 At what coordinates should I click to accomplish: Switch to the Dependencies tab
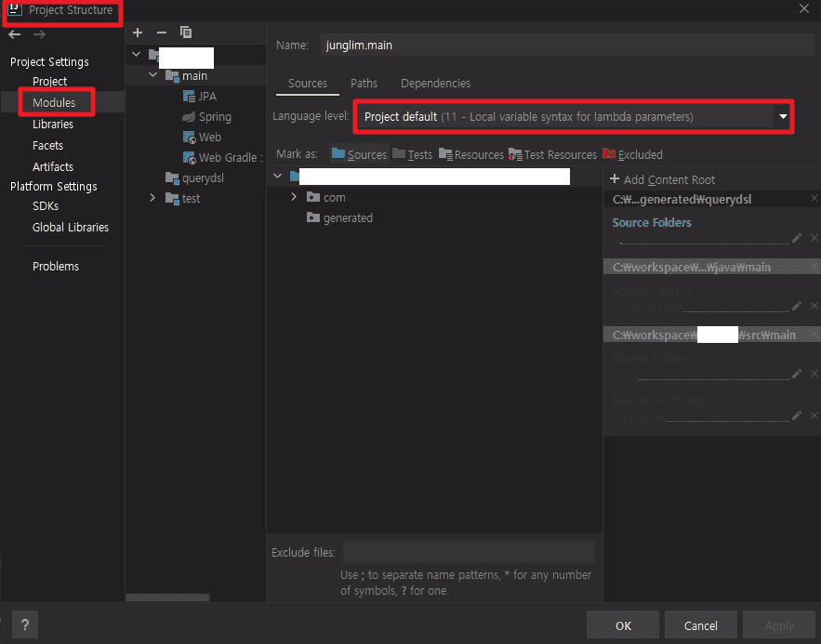pos(435,84)
